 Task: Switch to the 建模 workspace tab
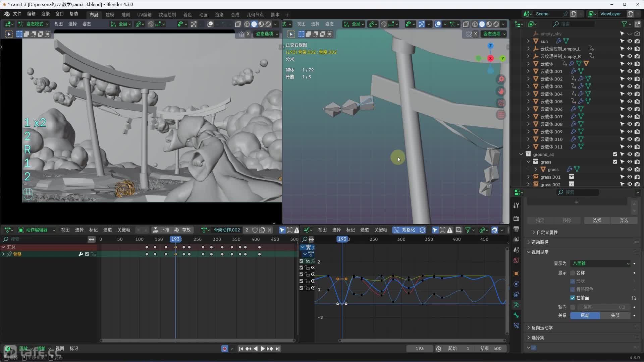pyautogui.click(x=110, y=15)
